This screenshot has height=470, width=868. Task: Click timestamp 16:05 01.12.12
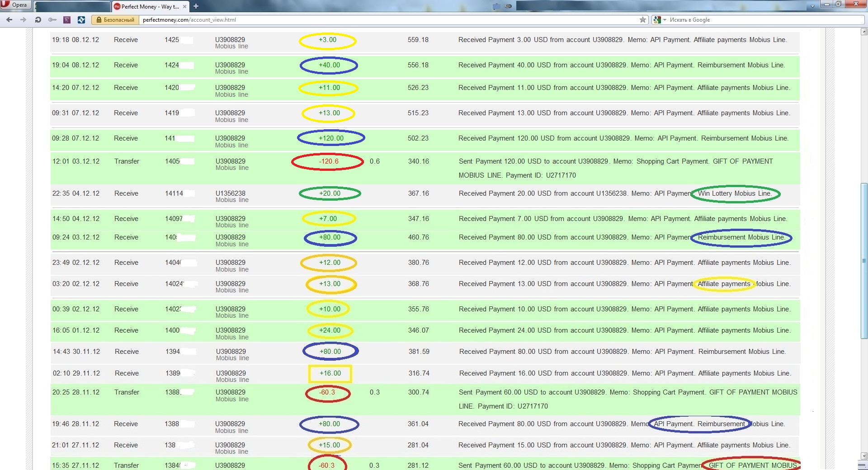point(76,330)
